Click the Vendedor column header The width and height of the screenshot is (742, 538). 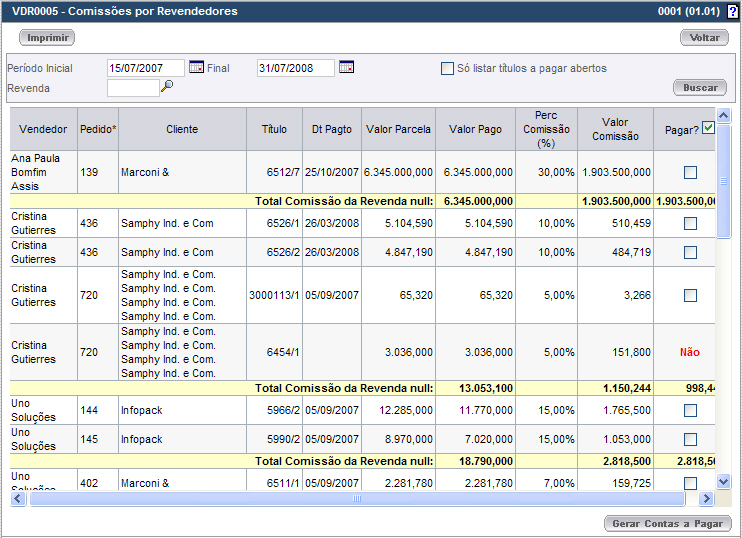click(44, 129)
